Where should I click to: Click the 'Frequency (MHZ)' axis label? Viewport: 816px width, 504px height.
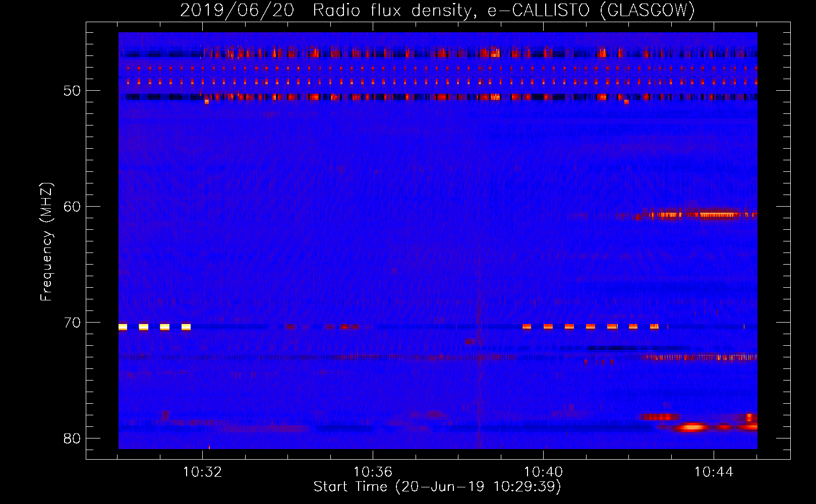(46, 241)
